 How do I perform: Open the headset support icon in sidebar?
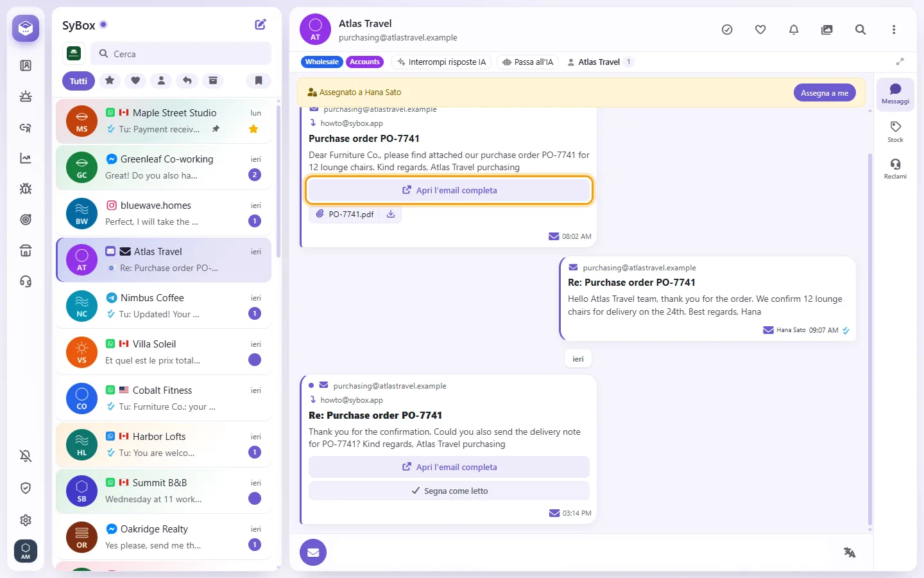click(x=26, y=281)
